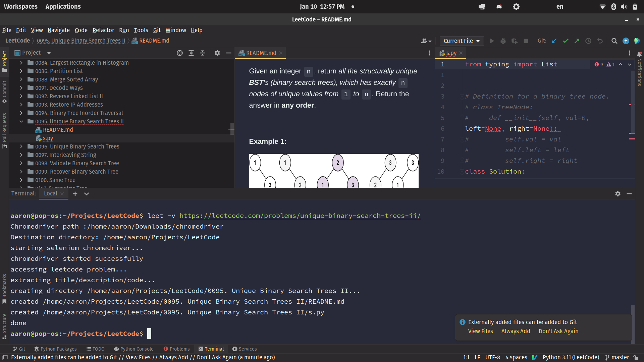Click the Git push arrow icon
The image size is (644, 362).
point(577,41)
